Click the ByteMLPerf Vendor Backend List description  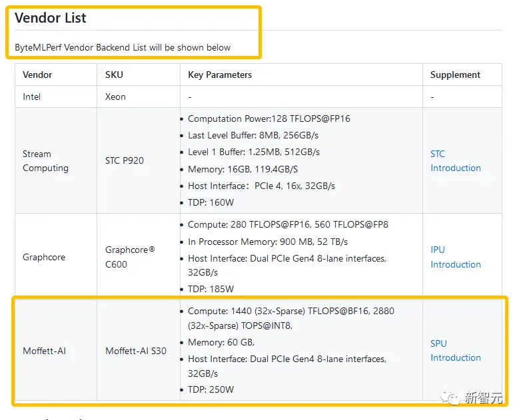pyautogui.click(x=123, y=48)
